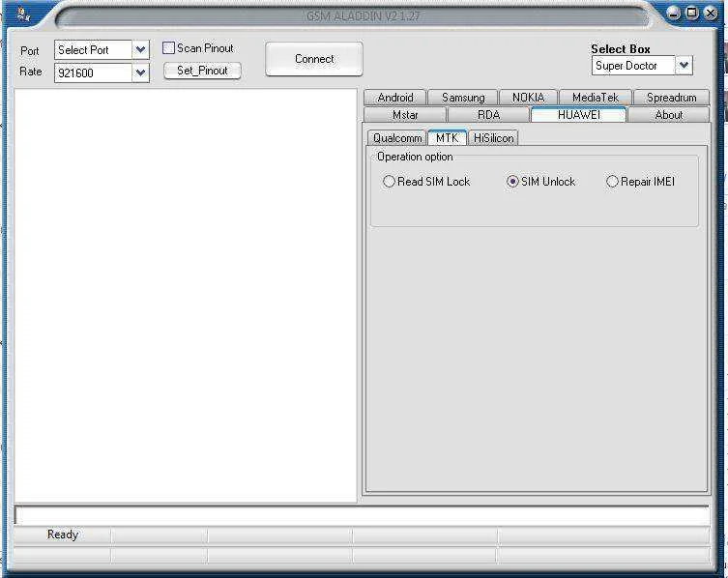728x578 pixels.
Task: Switch to the MediaTek tab
Action: 596,98
